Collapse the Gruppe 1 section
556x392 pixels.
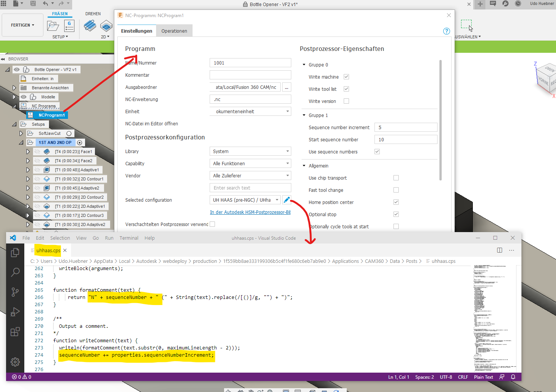(x=303, y=115)
